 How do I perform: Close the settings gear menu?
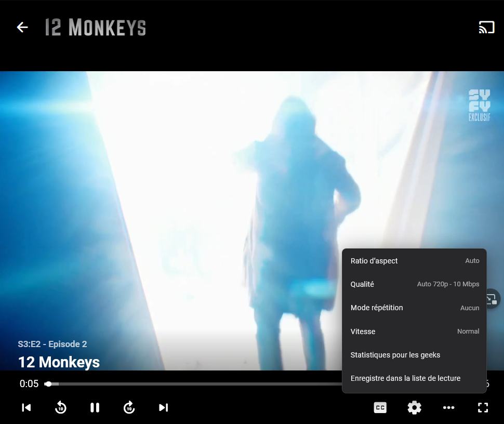pyautogui.click(x=414, y=407)
